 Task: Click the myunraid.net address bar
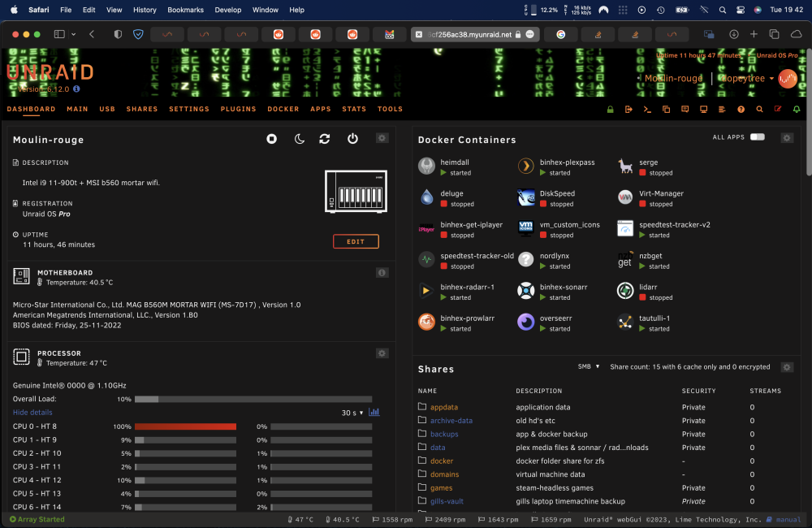(x=475, y=34)
